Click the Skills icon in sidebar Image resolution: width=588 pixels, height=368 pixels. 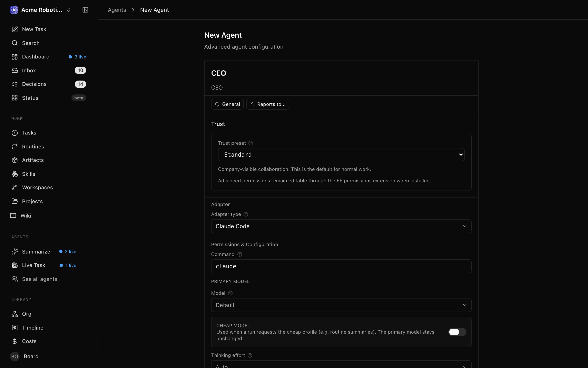click(14, 174)
